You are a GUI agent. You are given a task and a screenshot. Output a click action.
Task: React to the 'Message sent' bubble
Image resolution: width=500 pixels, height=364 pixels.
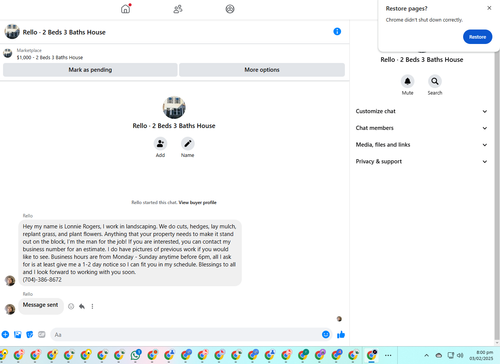coord(71,306)
